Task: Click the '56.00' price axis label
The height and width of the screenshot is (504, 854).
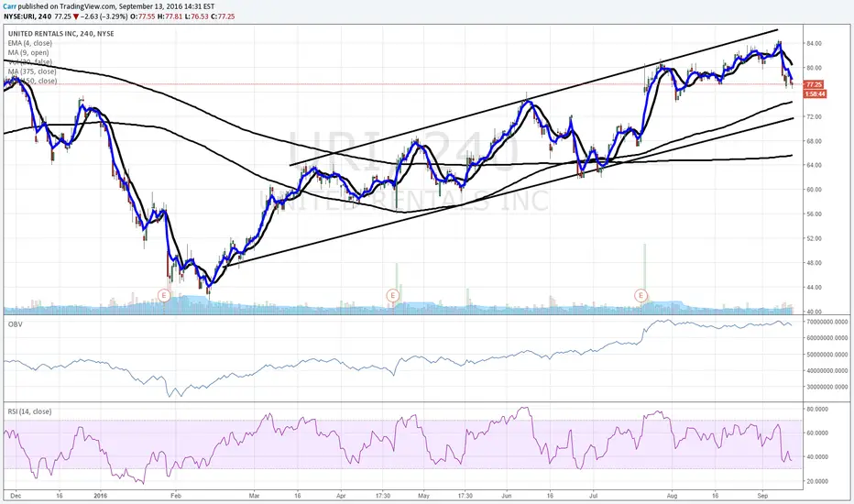Action: (x=815, y=214)
